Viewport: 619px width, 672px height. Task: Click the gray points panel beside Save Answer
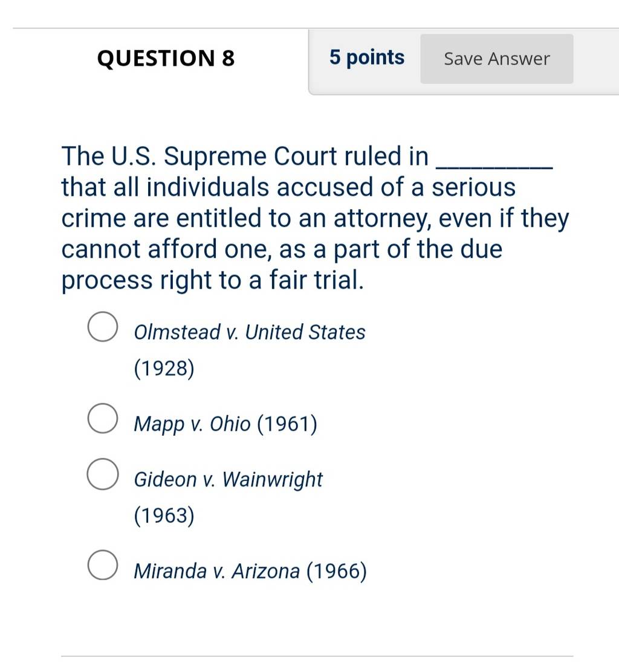coord(464,62)
